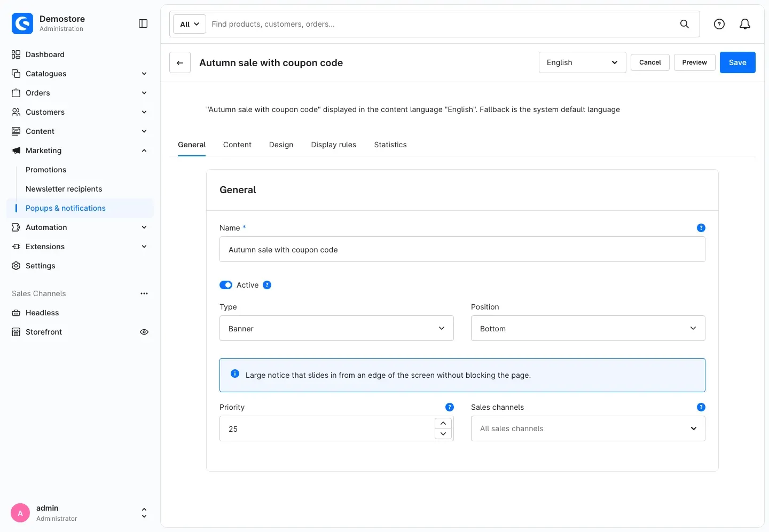Open the English language dropdown
769x532 pixels.
tap(583, 62)
